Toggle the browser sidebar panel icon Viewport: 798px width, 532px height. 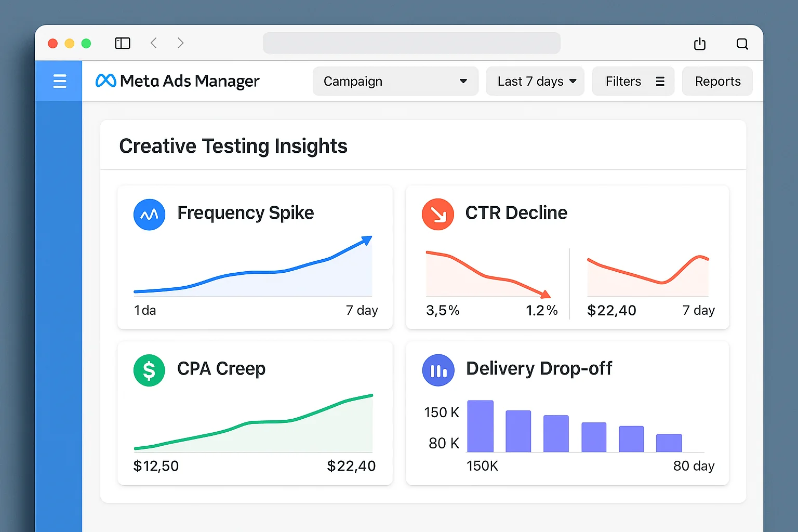pos(122,43)
